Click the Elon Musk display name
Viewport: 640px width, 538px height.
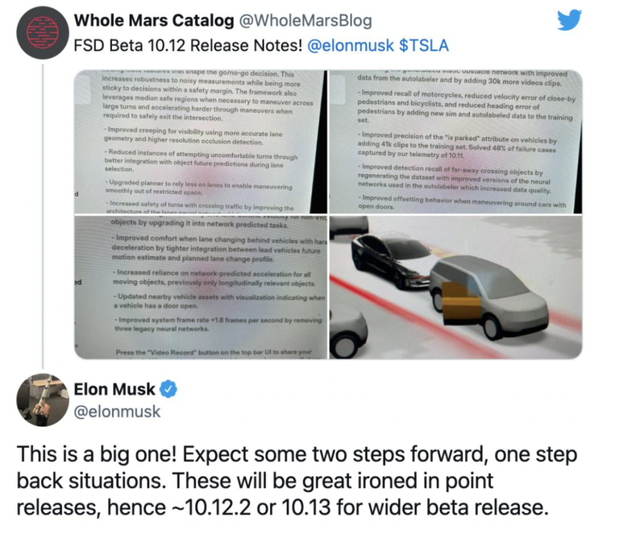(114, 389)
